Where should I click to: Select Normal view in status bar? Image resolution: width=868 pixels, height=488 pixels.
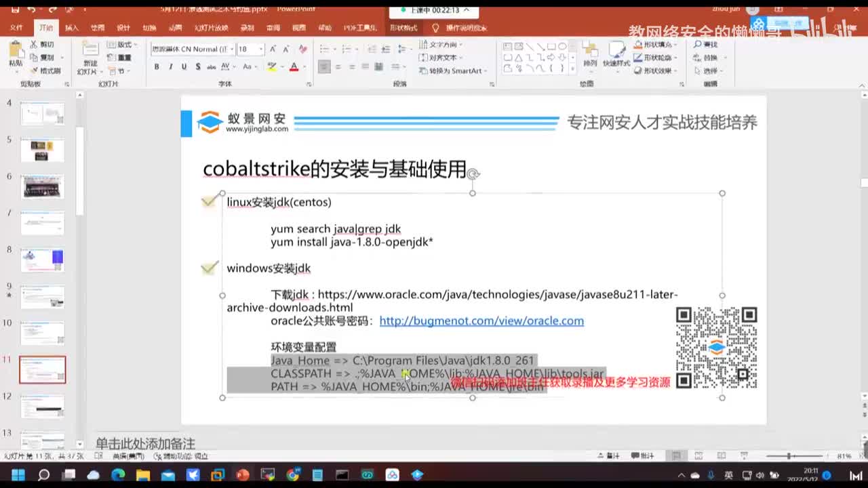tap(676, 456)
